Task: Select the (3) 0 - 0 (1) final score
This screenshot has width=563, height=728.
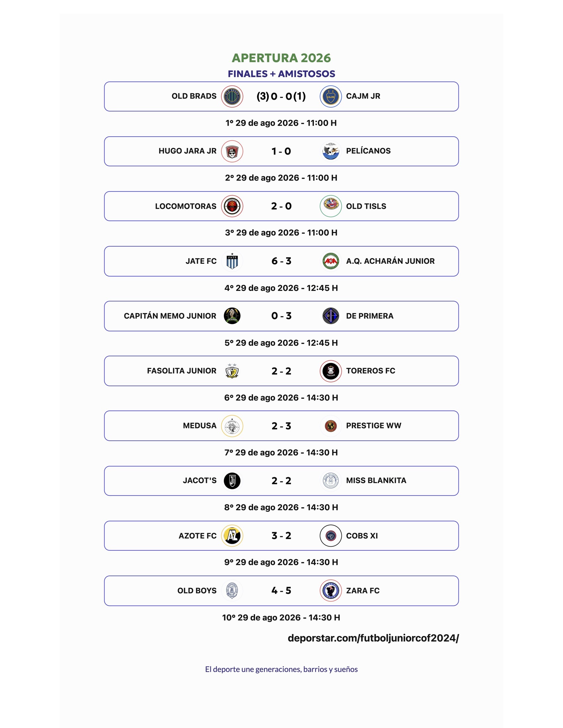Action: [x=281, y=96]
